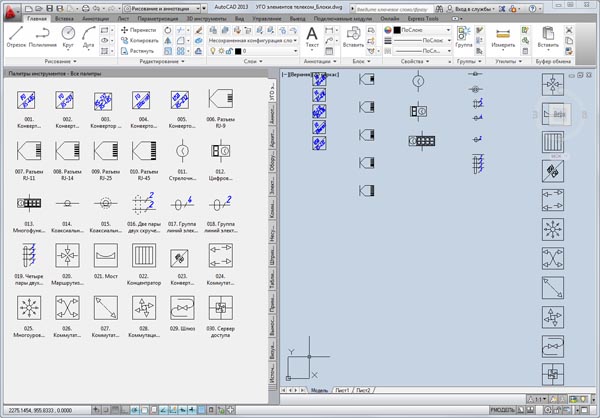Pick the 030. Сервер доступа block
600x418 pixels.
point(219,309)
